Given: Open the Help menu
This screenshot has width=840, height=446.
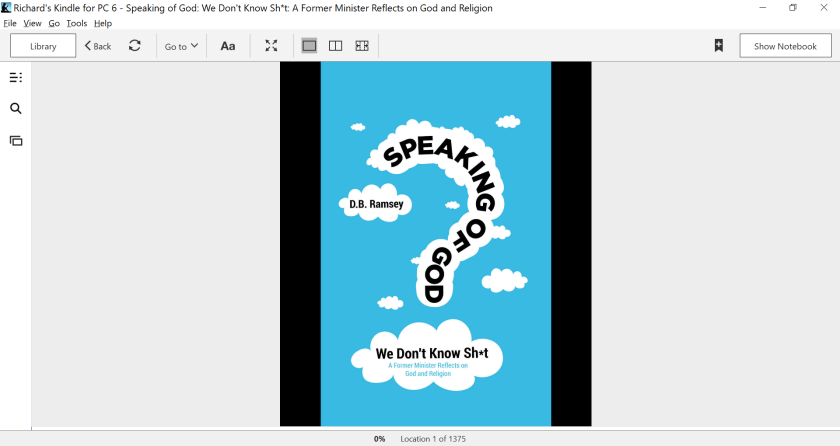Looking at the screenshot, I should (x=103, y=23).
